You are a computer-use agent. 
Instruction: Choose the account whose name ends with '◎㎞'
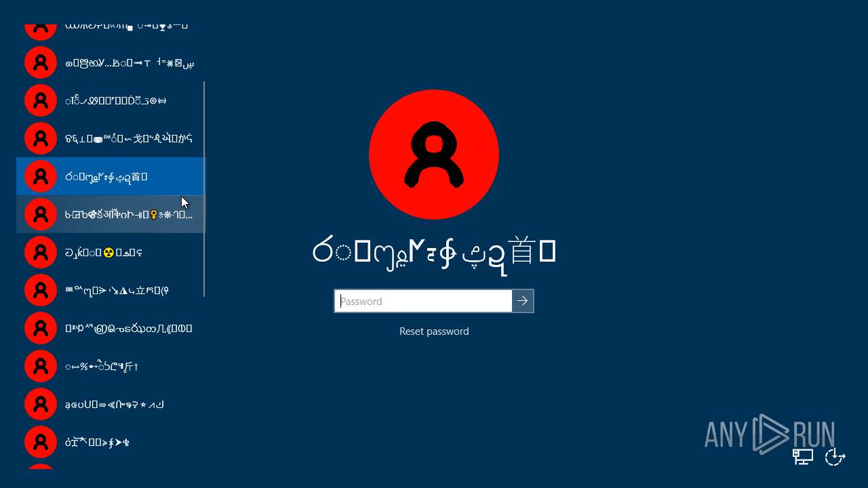(x=111, y=100)
